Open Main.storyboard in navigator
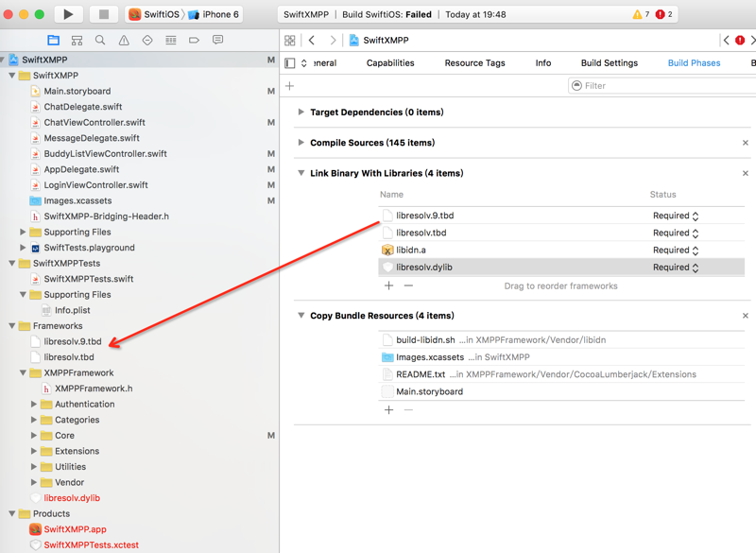 point(77,91)
